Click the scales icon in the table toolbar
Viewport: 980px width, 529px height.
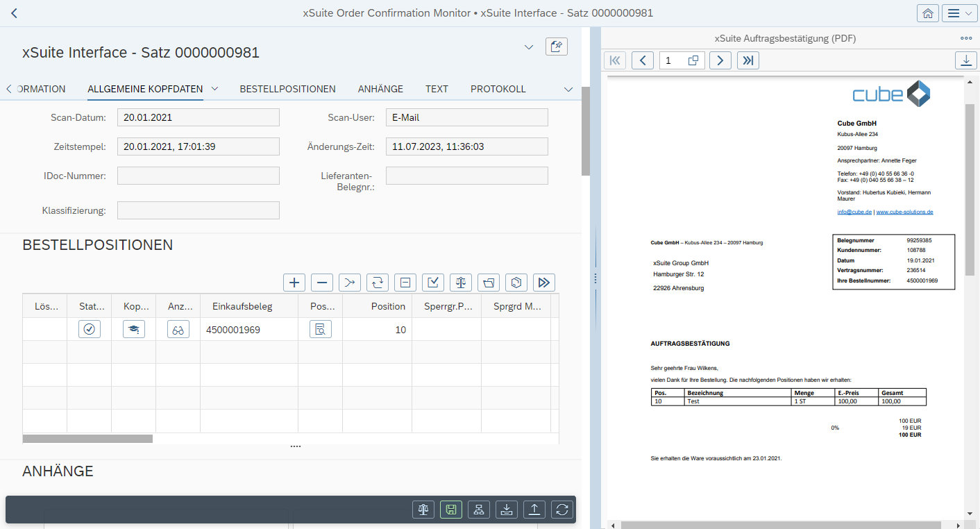[x=461, y=283]
